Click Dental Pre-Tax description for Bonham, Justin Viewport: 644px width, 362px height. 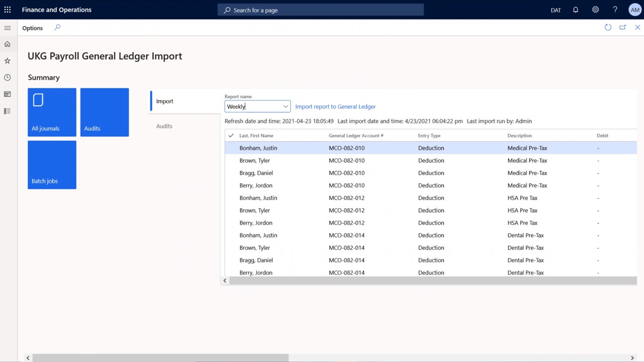tap(526, 235)
